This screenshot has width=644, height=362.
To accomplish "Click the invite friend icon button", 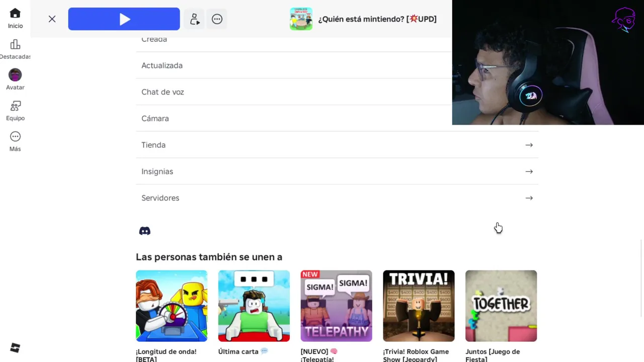I will pyautogui.click(x=194, y=19).
